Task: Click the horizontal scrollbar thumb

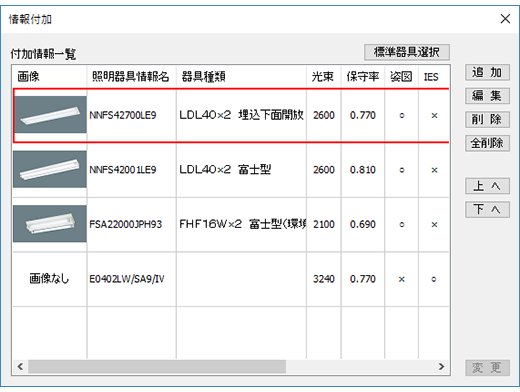Action: pyautogui.click(x=157, y=367)
